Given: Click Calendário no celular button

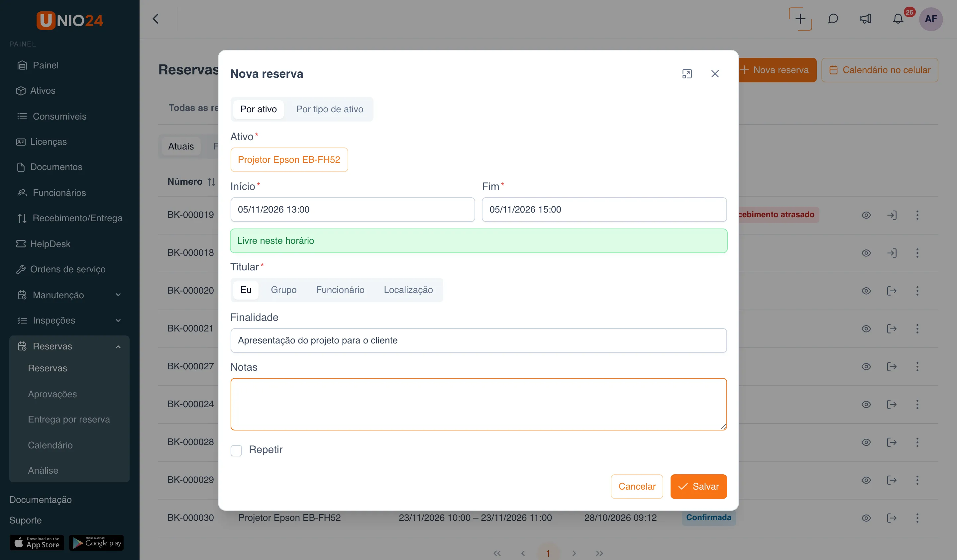Looking at the screenshot, I should [880, 70].
